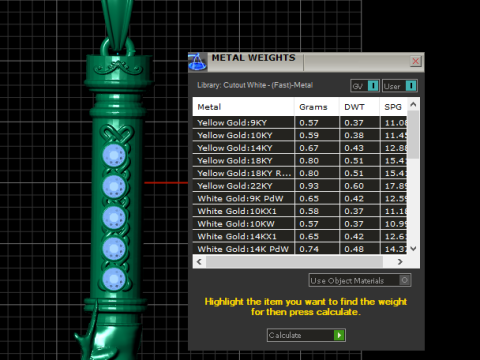Screen dimensions: 480x360
Task: Select the White Gold:14KX1 row
Action: tap(300, 237)
